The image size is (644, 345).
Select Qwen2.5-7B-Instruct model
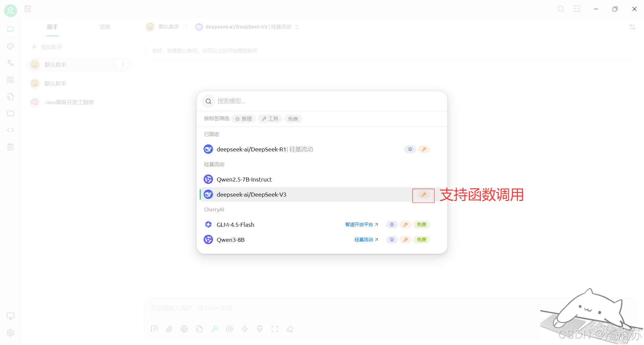click(322, 179)
